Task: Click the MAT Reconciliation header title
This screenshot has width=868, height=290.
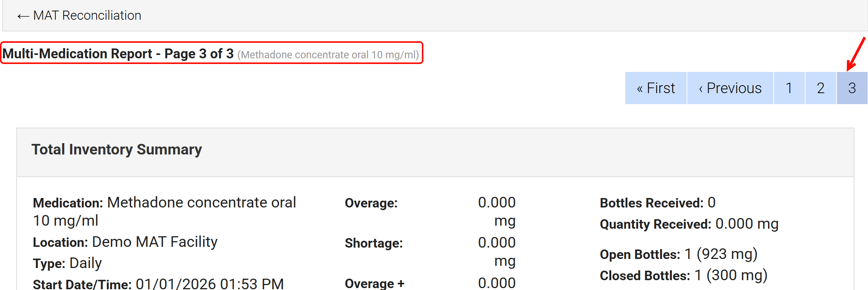Action: 87,16
